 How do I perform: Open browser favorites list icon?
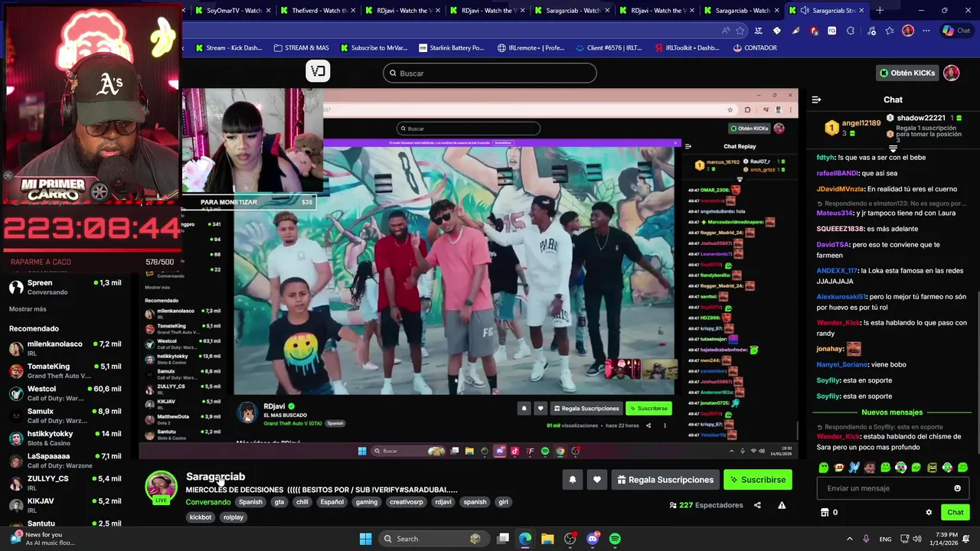889,31
